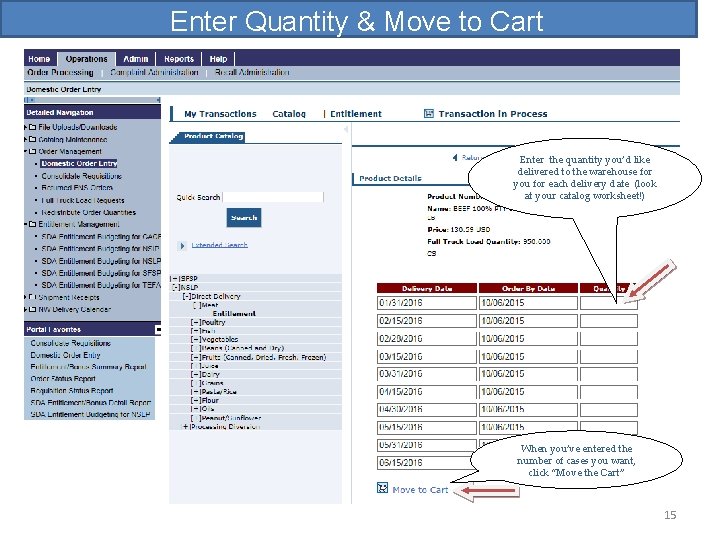Open Redistribute Order Quantities

(89, 212)
